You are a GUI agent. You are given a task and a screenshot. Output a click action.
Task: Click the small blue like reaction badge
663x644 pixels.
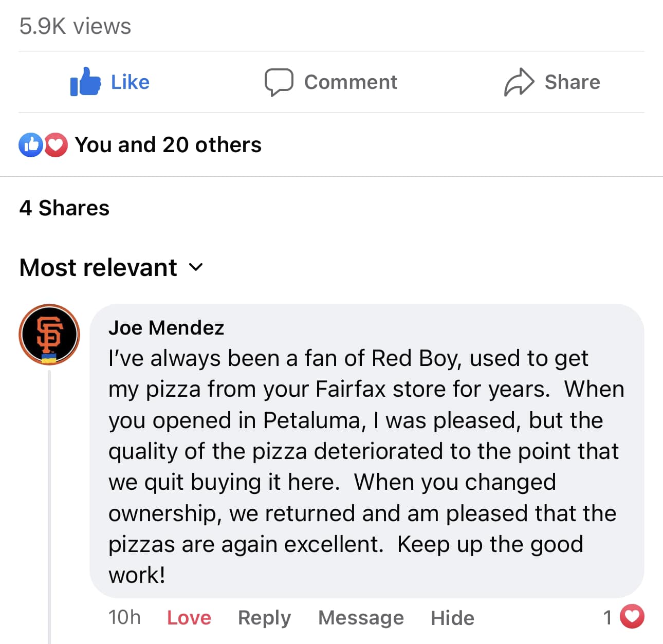(x=31, y=145)
